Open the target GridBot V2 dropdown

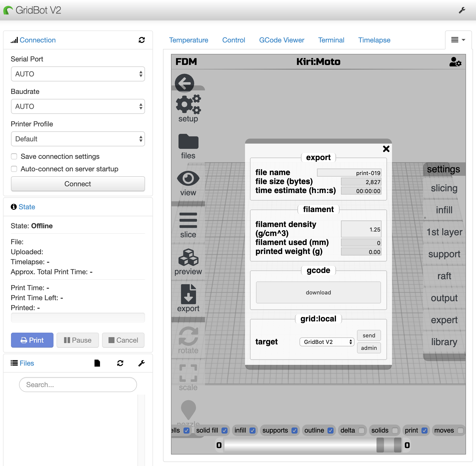(x=327, y=342)
